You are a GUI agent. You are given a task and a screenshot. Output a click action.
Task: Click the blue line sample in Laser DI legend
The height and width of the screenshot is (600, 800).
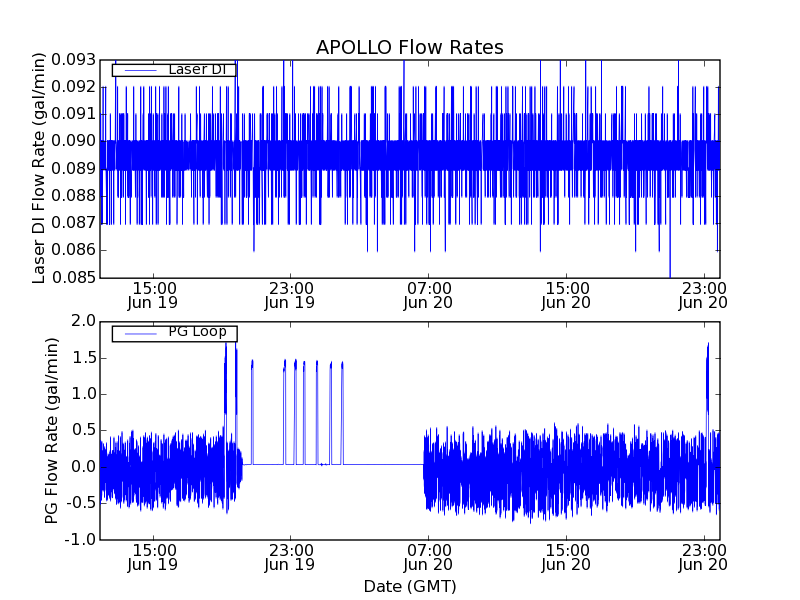point(139,70)
